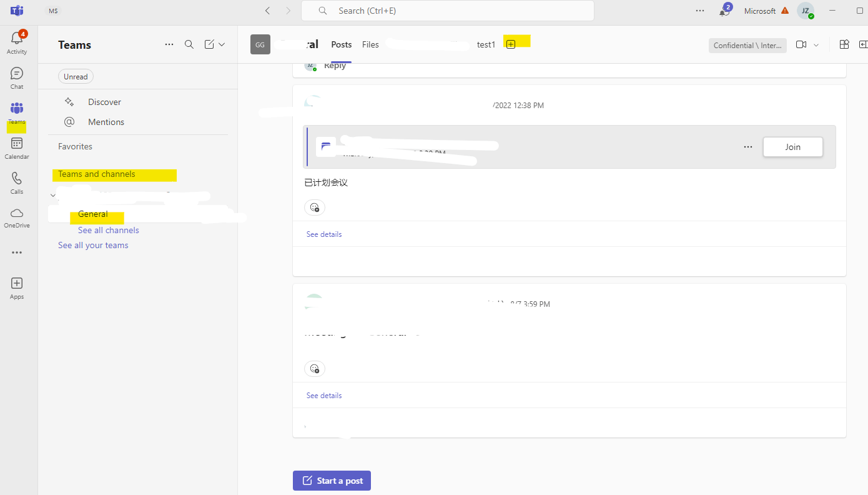Click the channel apps grid icon in the header

pyautogui.click(x=844, y=44)
